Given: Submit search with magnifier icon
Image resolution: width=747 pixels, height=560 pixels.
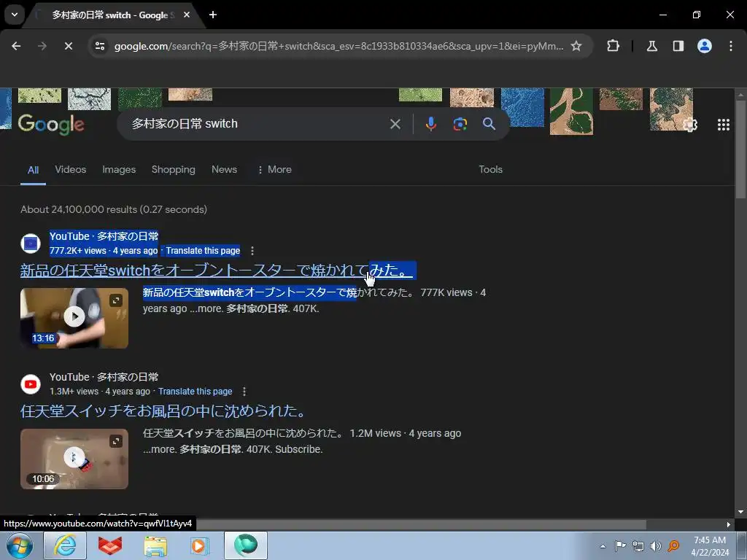Looking at the screenshot, I should (x=489, y=124).
